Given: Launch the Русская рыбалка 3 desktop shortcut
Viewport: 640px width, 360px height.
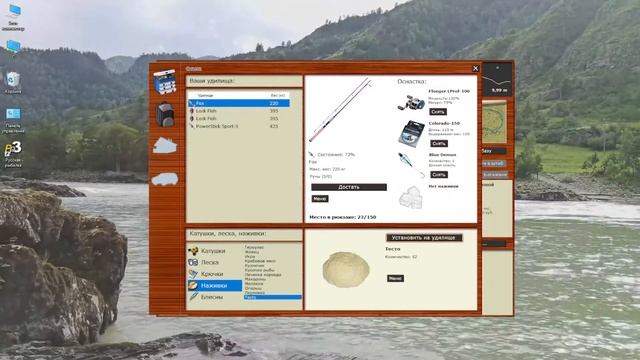Looking at the screenshot, I should (x=13, y=154).
